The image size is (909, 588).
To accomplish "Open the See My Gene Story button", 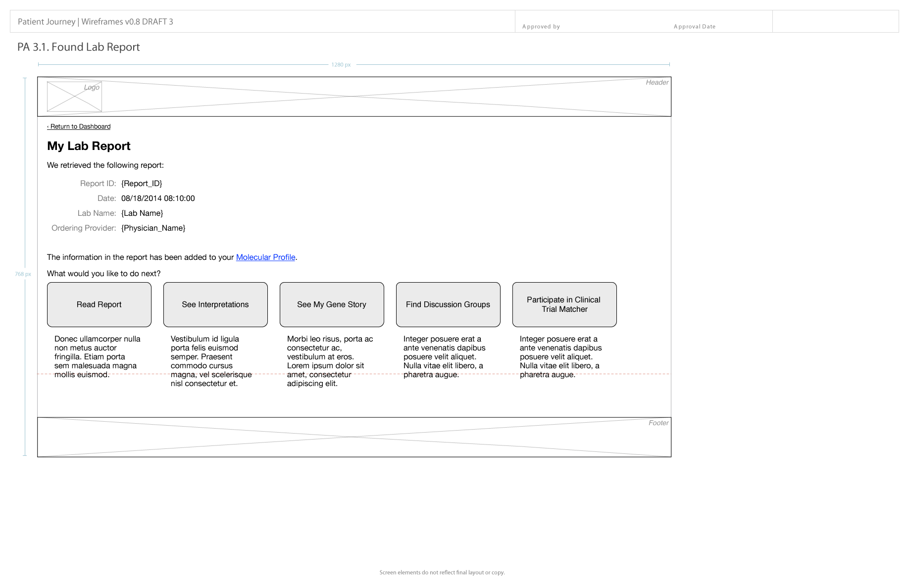I will (332, 304).
